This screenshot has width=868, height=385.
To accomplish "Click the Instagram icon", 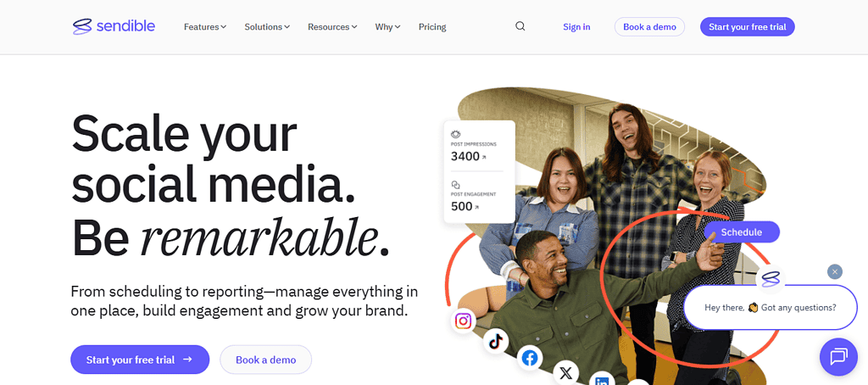I will point(463,321).
